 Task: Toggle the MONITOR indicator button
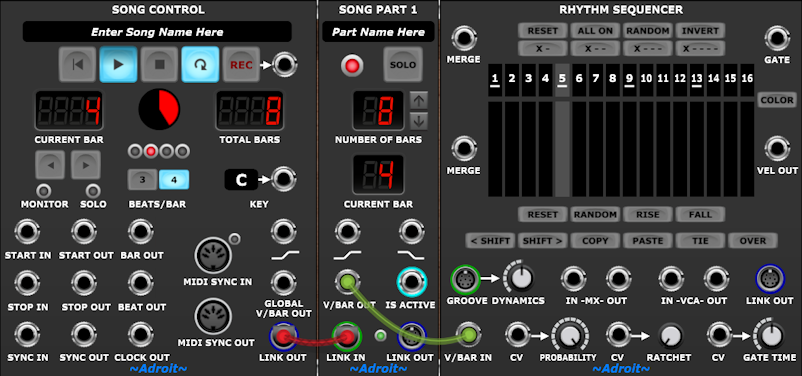click(44, 191)
